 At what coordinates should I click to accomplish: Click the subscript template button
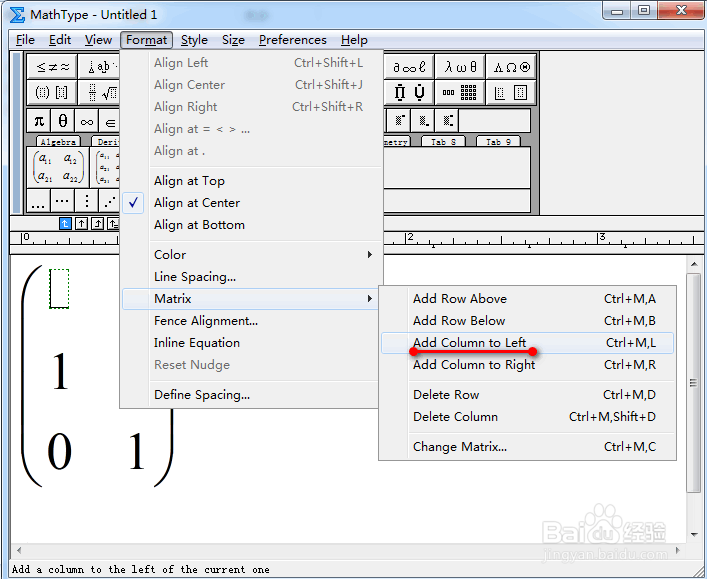pyautogui.click(x=423, y=120)
